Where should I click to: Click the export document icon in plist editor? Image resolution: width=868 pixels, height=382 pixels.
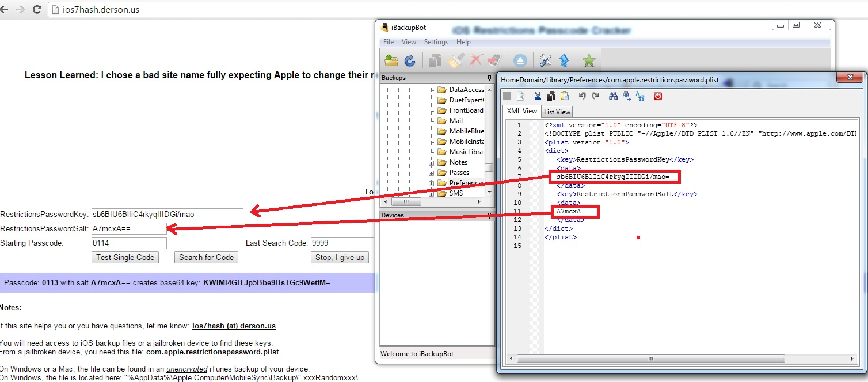(520, 96)
